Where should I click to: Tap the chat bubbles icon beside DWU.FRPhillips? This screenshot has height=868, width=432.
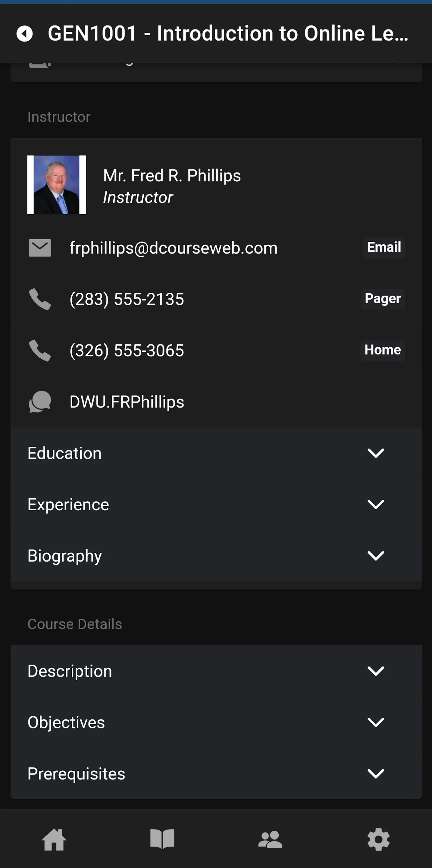[40, 402]
